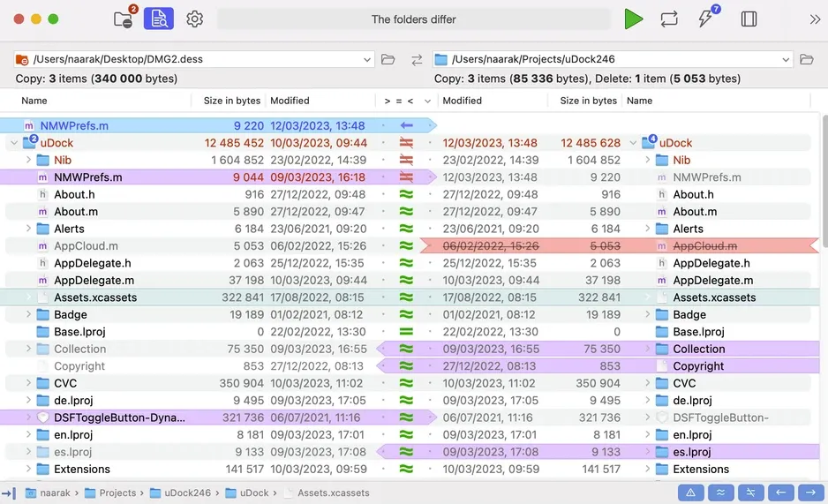Toggle the not-equal filter button
The image size is (828, 504).
click(x=751, y=493)
